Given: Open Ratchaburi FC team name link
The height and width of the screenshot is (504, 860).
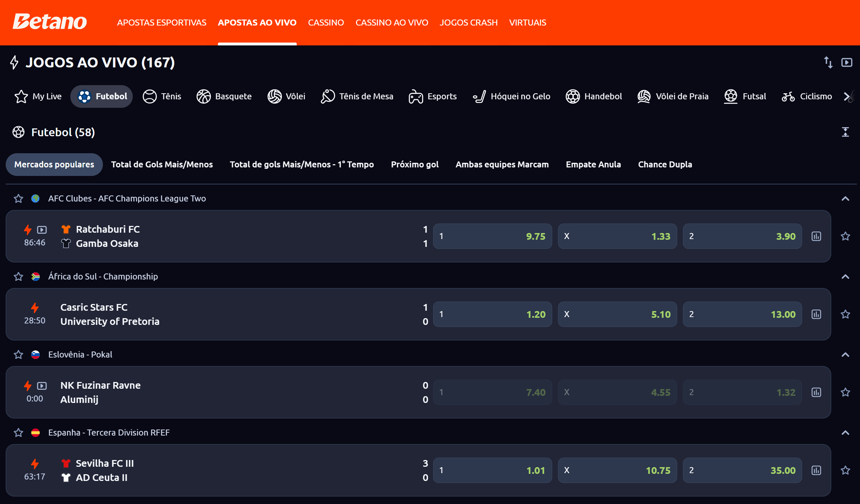Looking at the screenshot, I should (108, 229).
